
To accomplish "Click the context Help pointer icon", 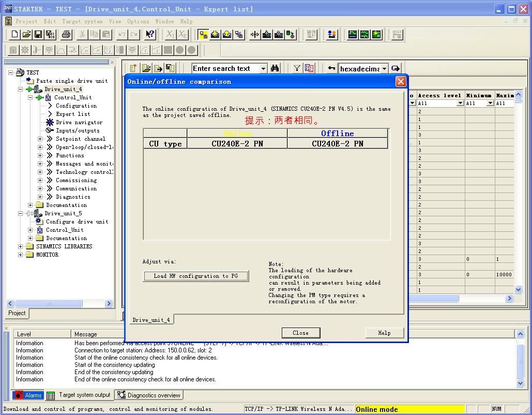I will (149, 34).
